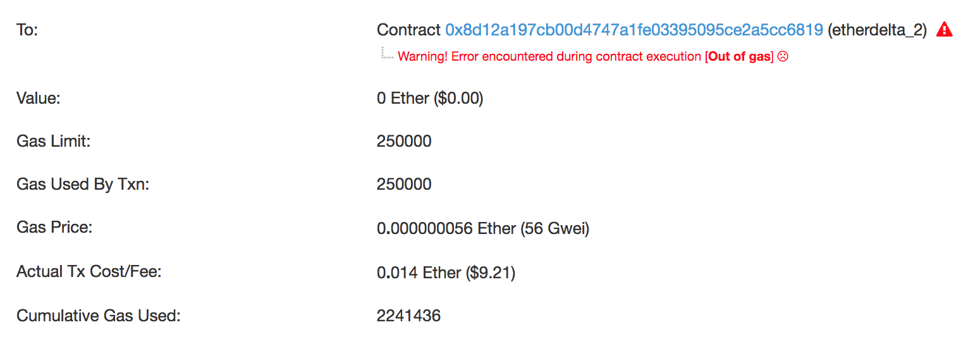Click the "Gas Price:" field label
The height and width of the screenshot is (339, 980).
tap(54, 228)
